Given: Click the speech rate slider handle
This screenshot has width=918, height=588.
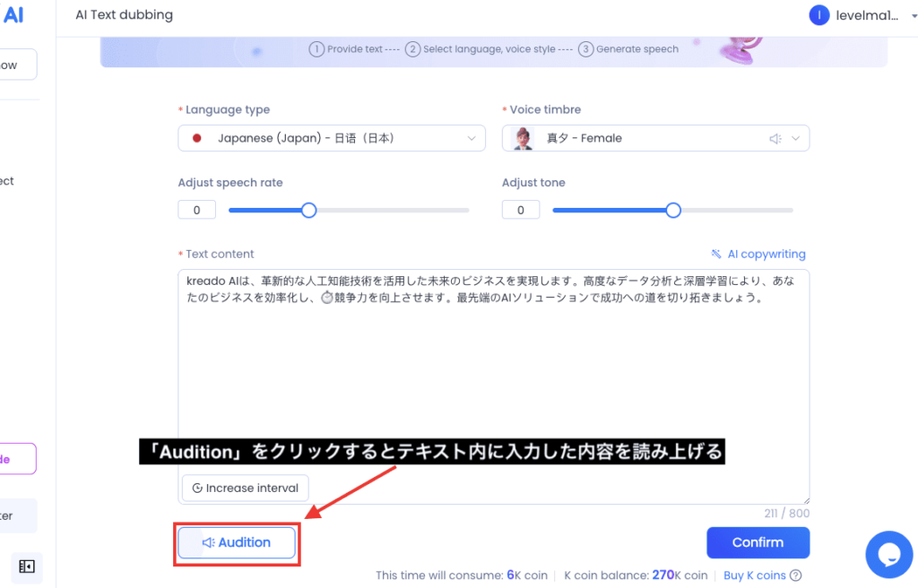Looking at the screenshot, I should pos(308,211).
